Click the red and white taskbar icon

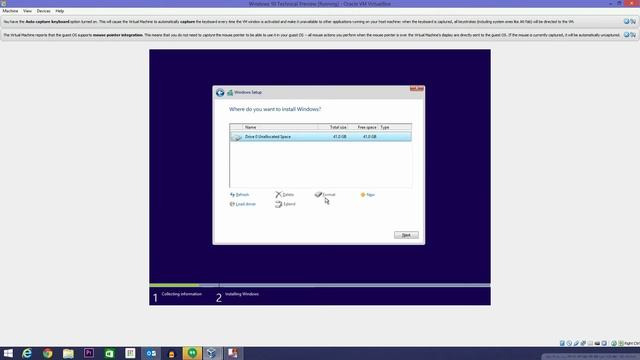click(233, 353)
